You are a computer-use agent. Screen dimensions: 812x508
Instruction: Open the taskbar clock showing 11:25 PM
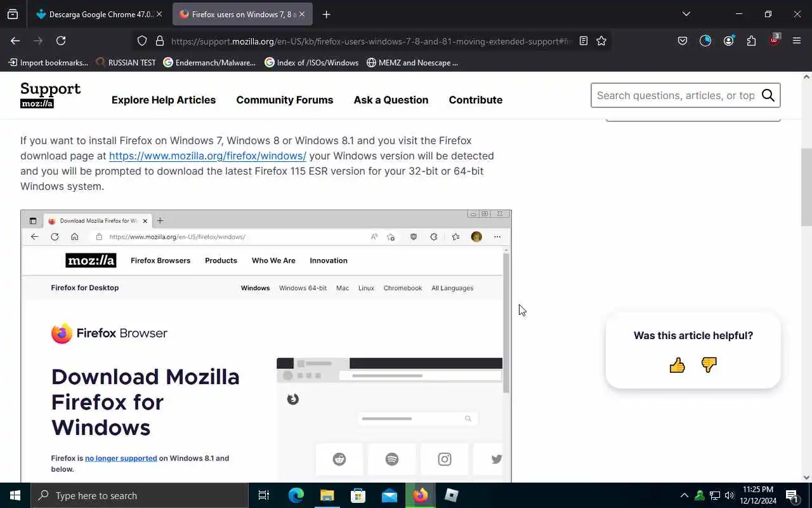(758, 495)
